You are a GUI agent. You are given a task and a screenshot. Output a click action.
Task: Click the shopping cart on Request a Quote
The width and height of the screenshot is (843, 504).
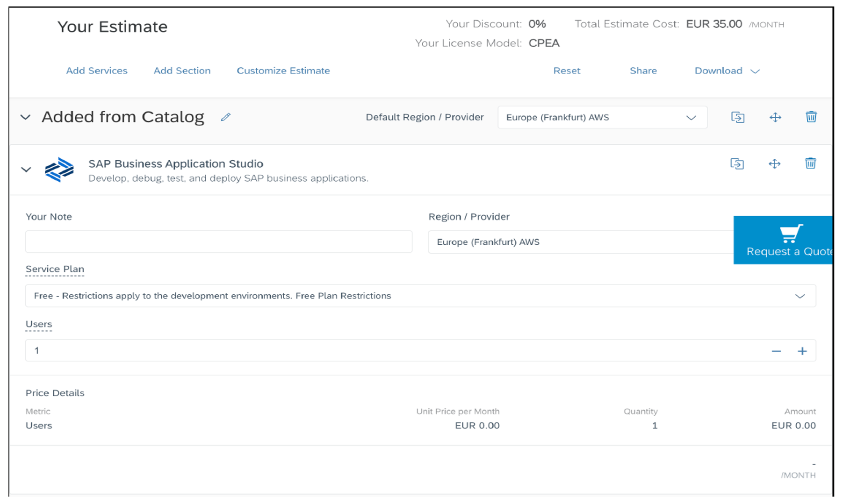click(790, 234)
